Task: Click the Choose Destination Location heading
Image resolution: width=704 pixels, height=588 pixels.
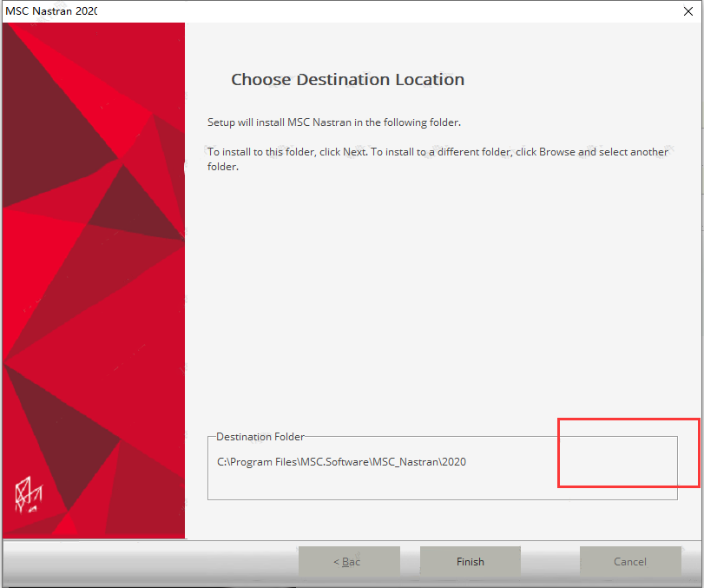Action: tap(347, 80)
